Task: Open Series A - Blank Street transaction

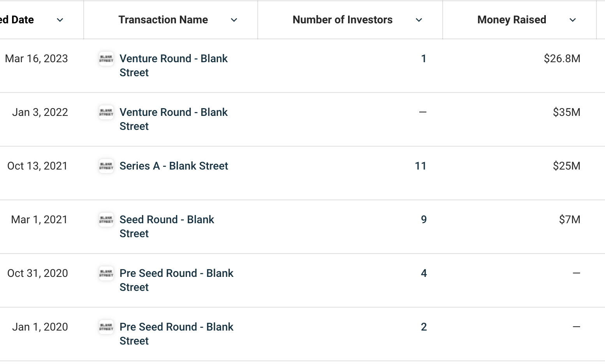Action: tap(174, 166)
